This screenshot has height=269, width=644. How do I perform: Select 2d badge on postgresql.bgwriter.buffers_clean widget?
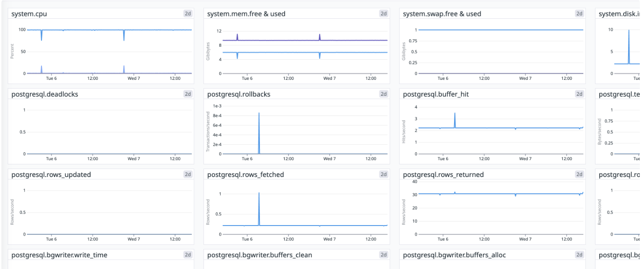click(384, 255)
